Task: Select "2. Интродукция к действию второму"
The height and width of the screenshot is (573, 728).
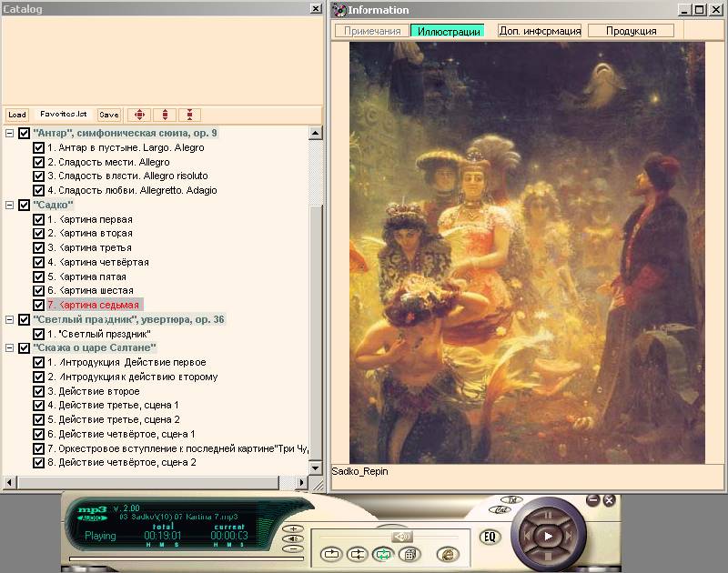Action: tap(133, 377)
